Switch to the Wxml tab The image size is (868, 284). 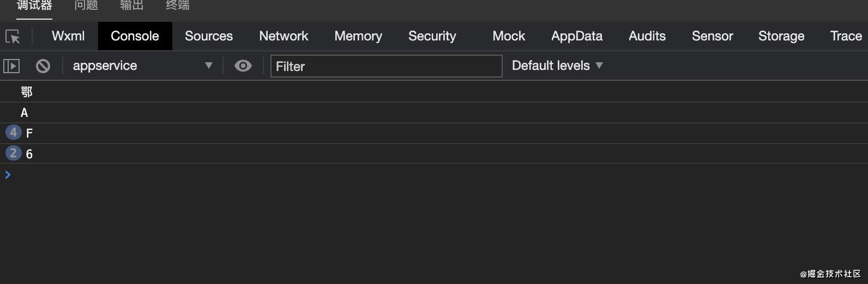[x=68, y=36]
